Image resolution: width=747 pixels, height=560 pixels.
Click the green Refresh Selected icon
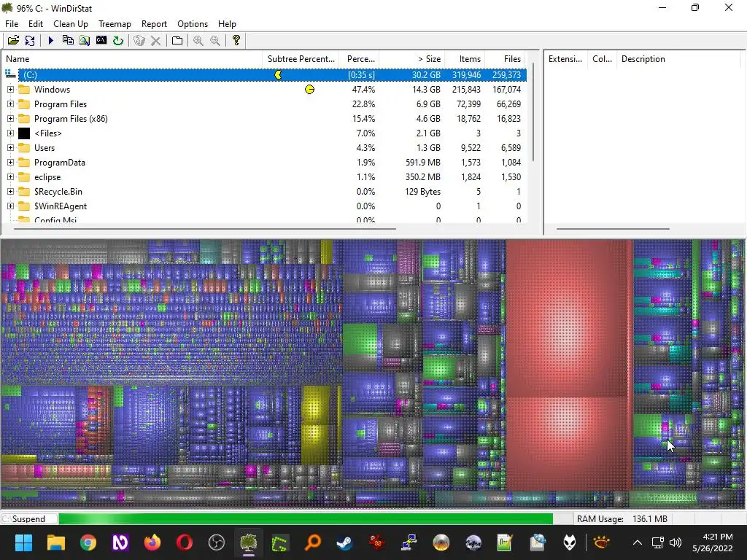pyautogui.click(x=117, y=41)
